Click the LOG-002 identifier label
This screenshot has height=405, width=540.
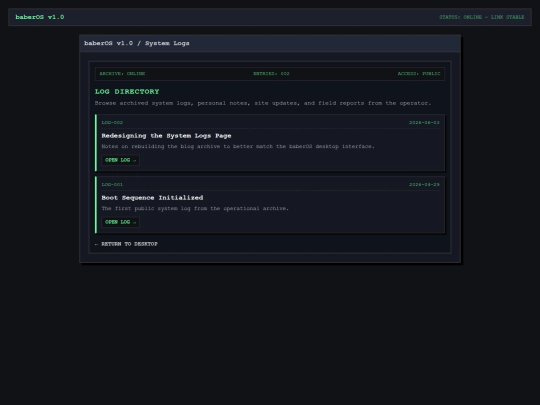(112, 123)
